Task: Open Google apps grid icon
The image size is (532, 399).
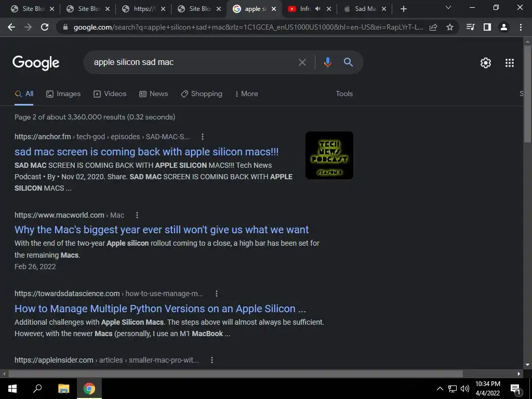Action: [x=510, y=63]
